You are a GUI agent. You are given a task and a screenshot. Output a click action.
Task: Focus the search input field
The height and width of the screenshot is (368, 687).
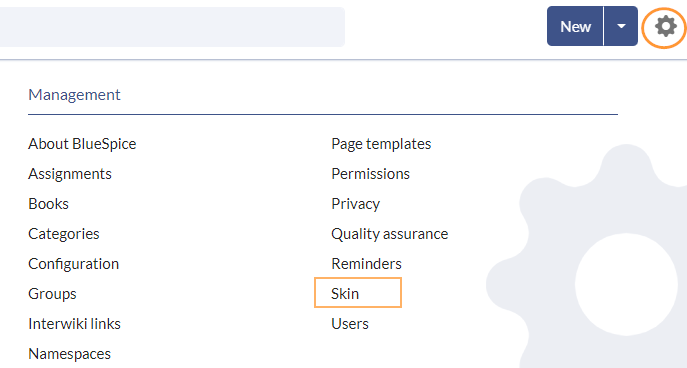[x=172, y=27]
